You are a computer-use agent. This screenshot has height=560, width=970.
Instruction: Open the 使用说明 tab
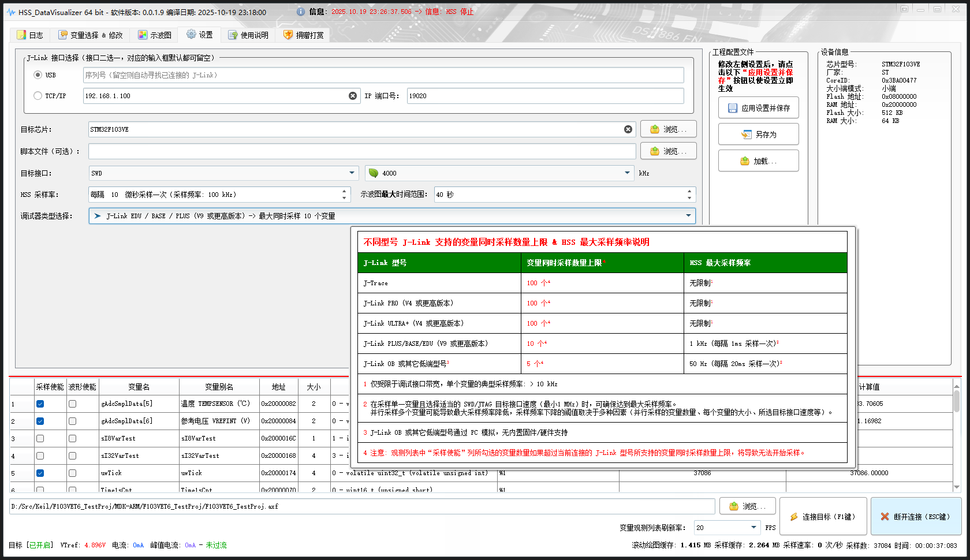point(248,35)
